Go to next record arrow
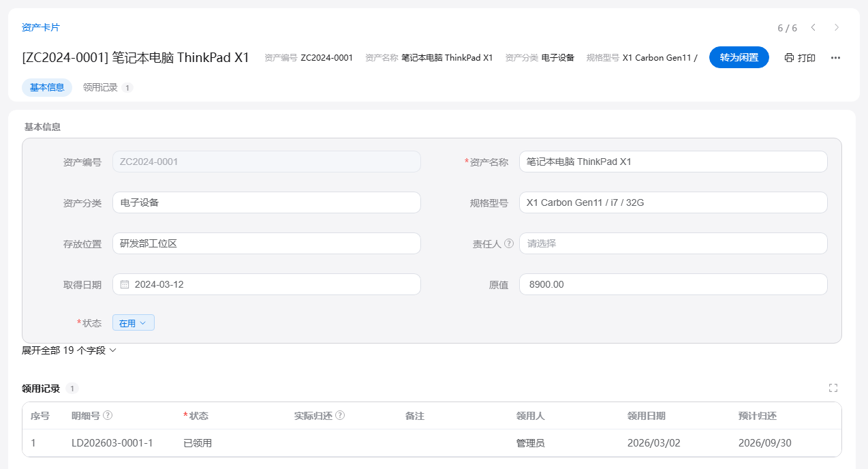The image size is (868, 469). click(837, 27)
